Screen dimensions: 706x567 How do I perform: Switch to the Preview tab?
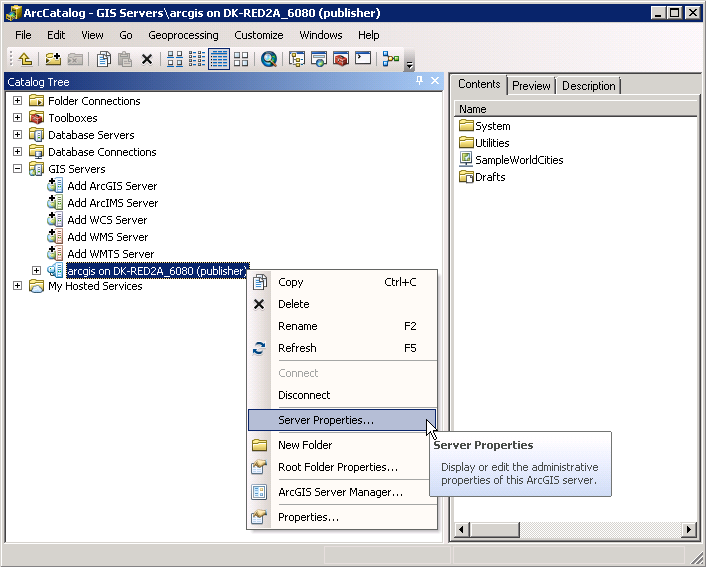(531, 86)
